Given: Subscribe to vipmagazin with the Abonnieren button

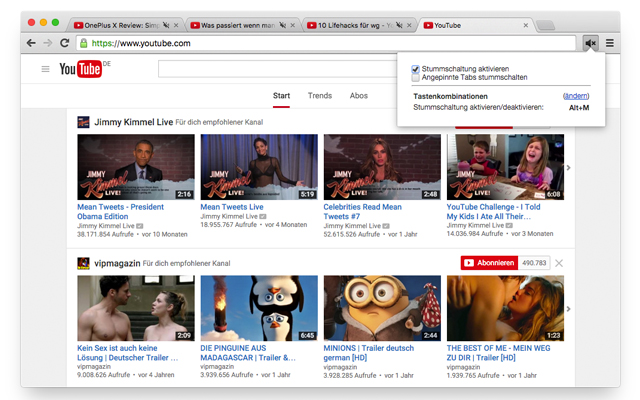Looking at the screenshot, I should point(488,263).
